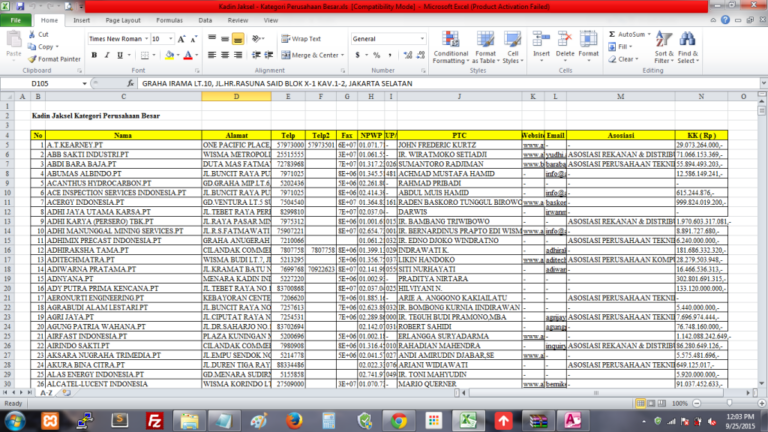This screenshot has width=768, height=432.
Task: Apply the red font color
Action: (188, 55)
